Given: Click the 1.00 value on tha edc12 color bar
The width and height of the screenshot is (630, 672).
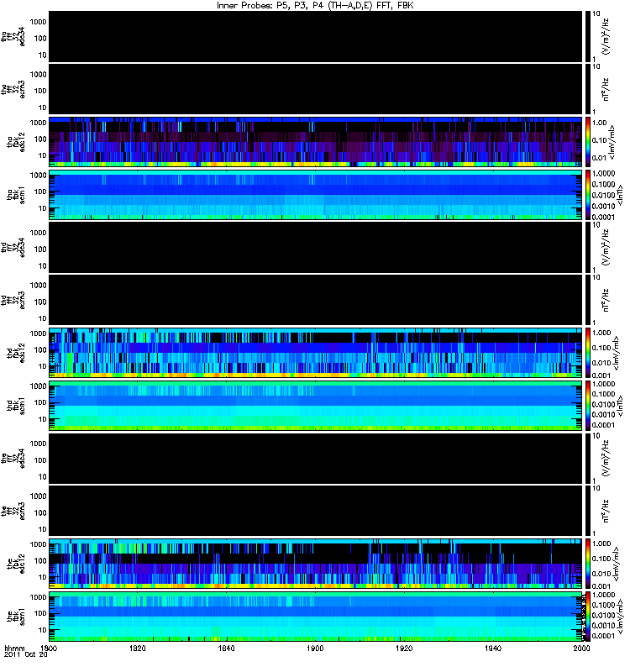Looking at the screenshot, I should [x=599, y=123].
